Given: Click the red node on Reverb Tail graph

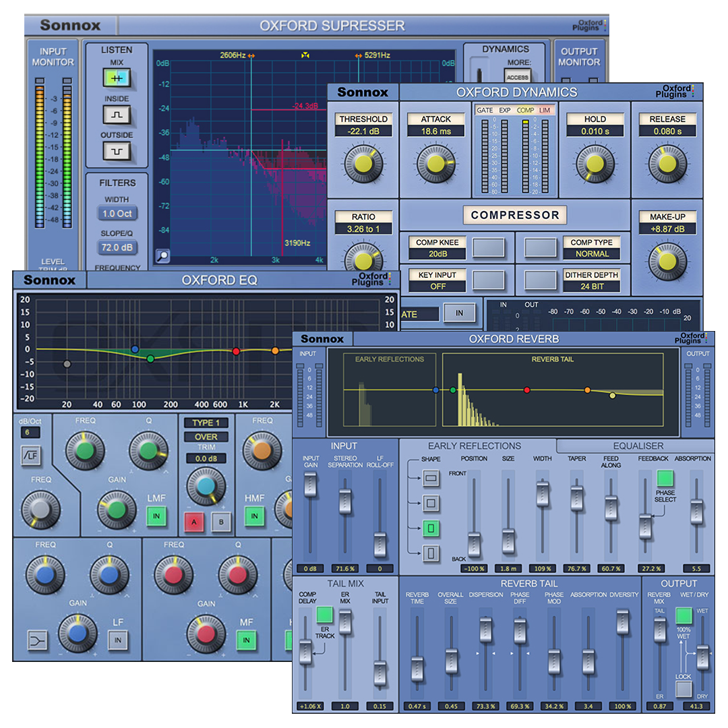Looking at the screenshot, I should pyautogui.click(x=526, y=390).
